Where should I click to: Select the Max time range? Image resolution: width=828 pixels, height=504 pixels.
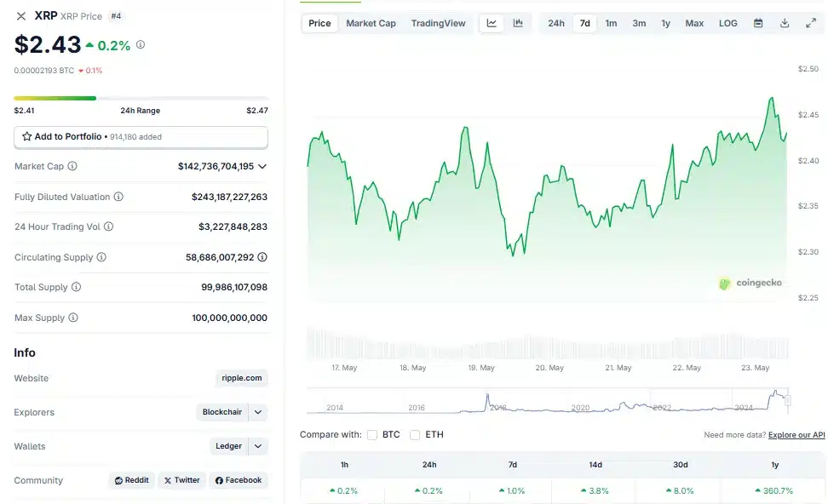pyautogui.click(x=694, y=23)
